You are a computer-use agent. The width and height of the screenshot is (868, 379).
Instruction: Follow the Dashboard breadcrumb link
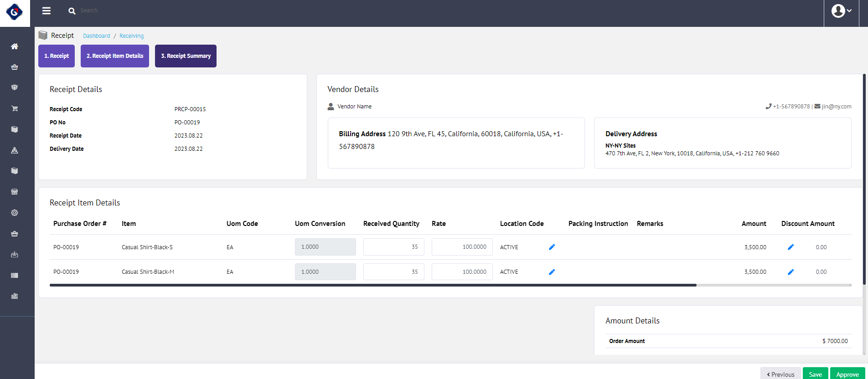[96, 36]
